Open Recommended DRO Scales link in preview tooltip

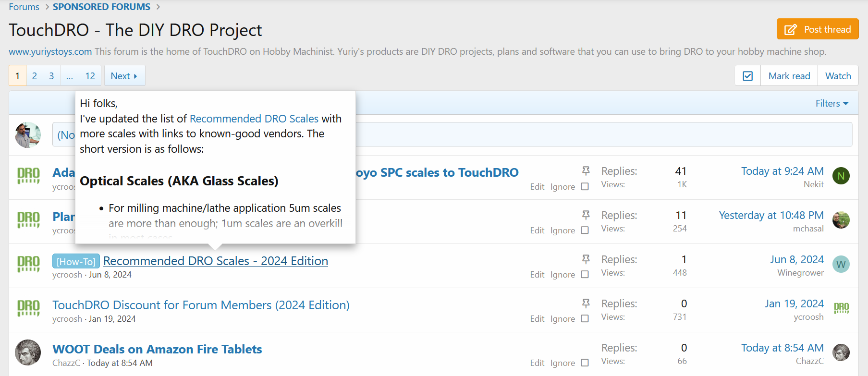click(254, 119)
